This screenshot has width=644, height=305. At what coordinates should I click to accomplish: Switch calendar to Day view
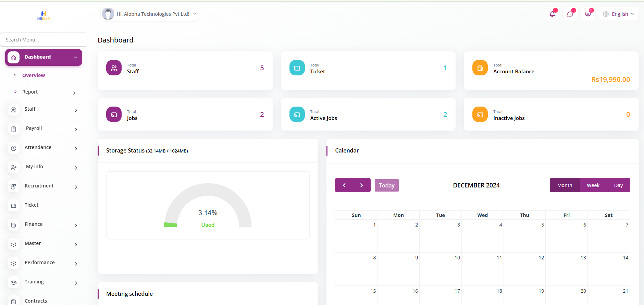618,185
